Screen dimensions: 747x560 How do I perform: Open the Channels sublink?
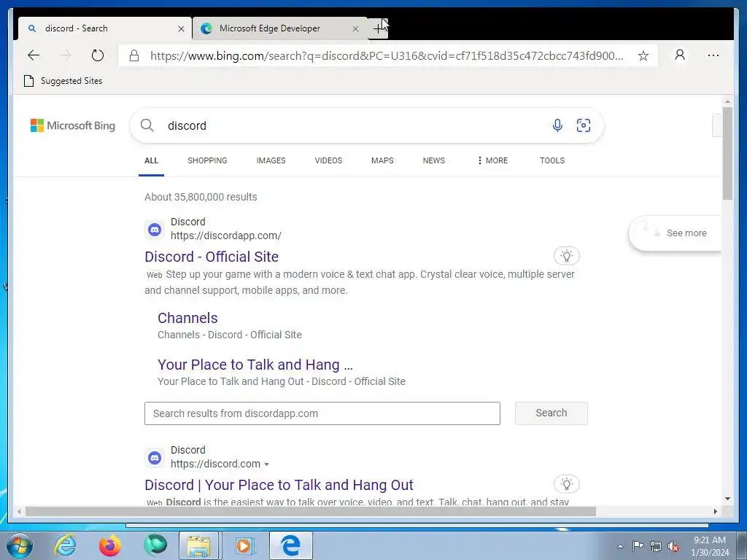click(187, 318)
